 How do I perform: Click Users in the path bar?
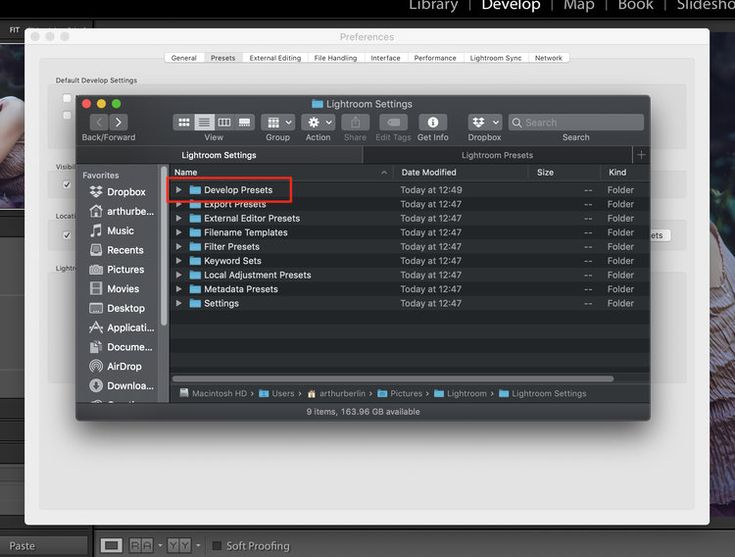(x=277, y=393)
